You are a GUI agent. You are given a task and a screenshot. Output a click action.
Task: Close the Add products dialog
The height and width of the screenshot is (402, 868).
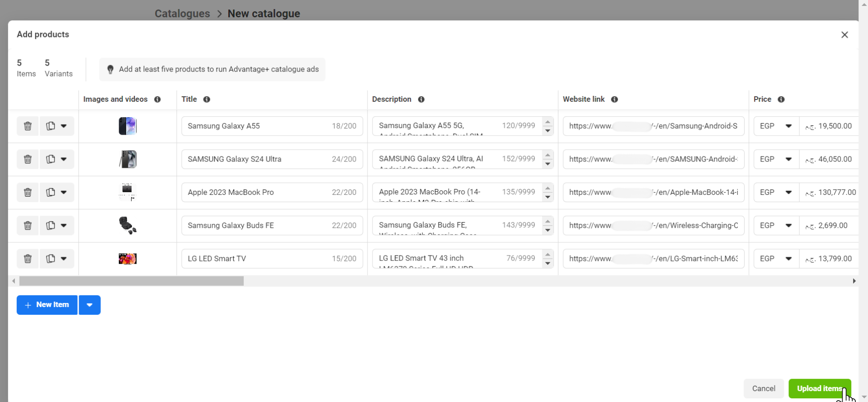pyautogui.click(x=844, y=35)
